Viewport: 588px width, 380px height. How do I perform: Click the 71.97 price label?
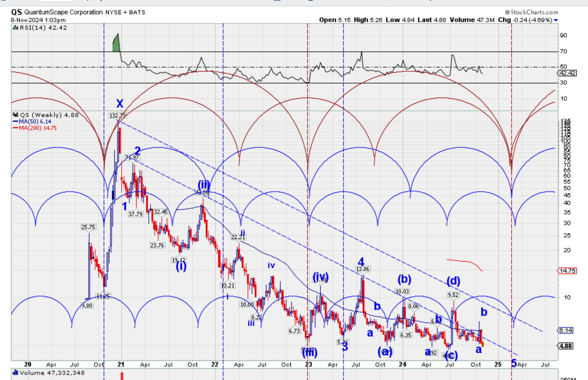(132, 157)
